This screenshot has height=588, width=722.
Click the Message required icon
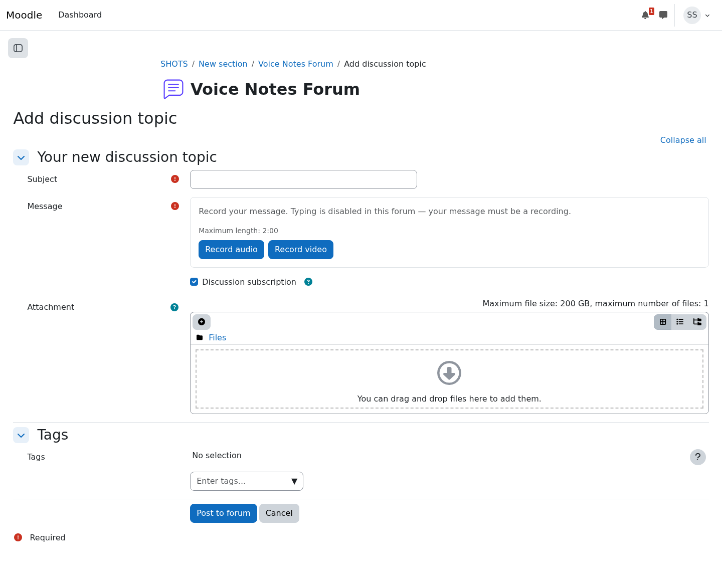click(175, 206)
